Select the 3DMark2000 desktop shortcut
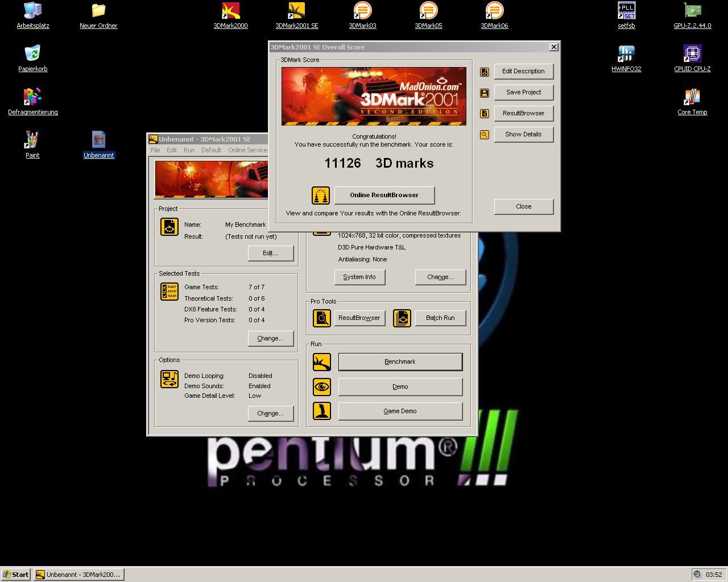 [230, 15]
